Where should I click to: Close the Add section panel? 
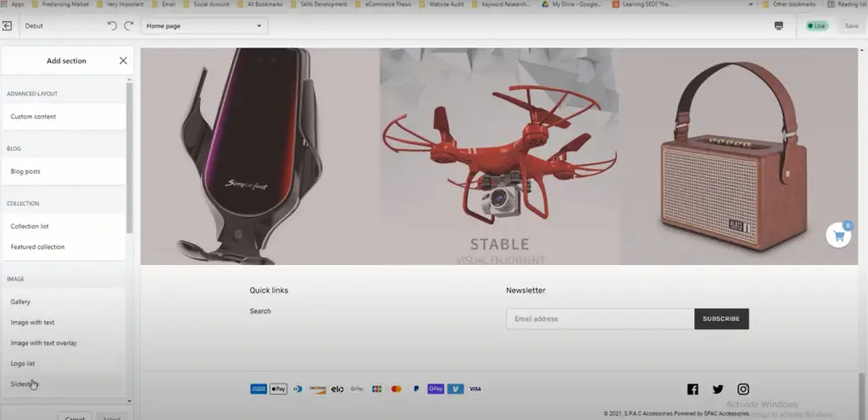tap(123, 61)
